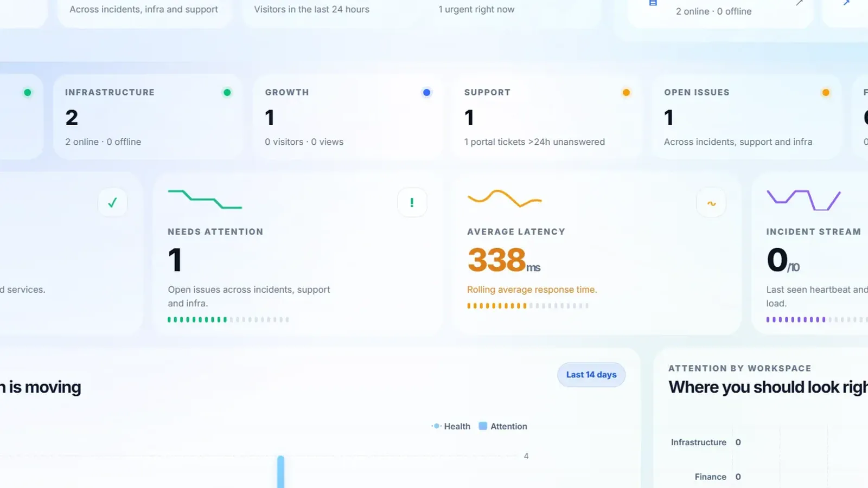This screenshot has height=488, width=868.
Task: Open the OPEN ISSUES card title
Action: pos(697,92)
